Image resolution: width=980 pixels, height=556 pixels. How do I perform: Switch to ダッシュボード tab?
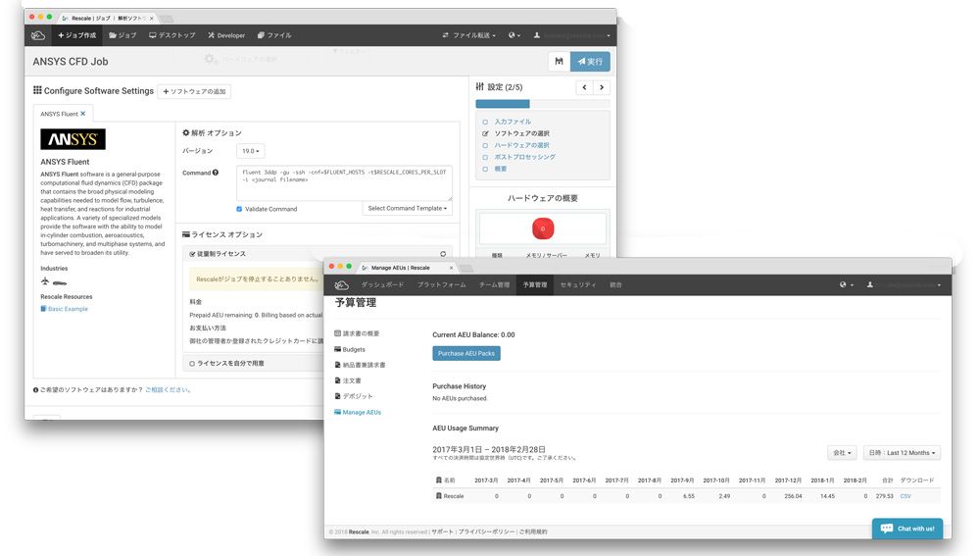(382, 285)
